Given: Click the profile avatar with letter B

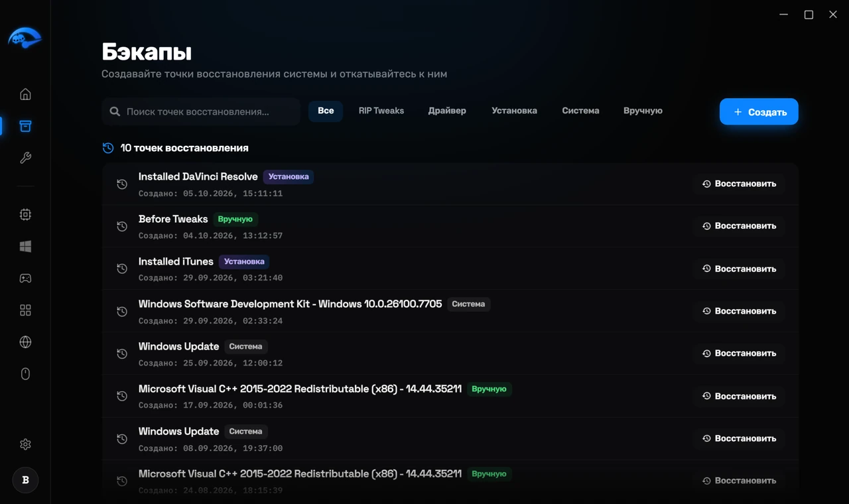Looking at the screenshot, I should (25, 480).
